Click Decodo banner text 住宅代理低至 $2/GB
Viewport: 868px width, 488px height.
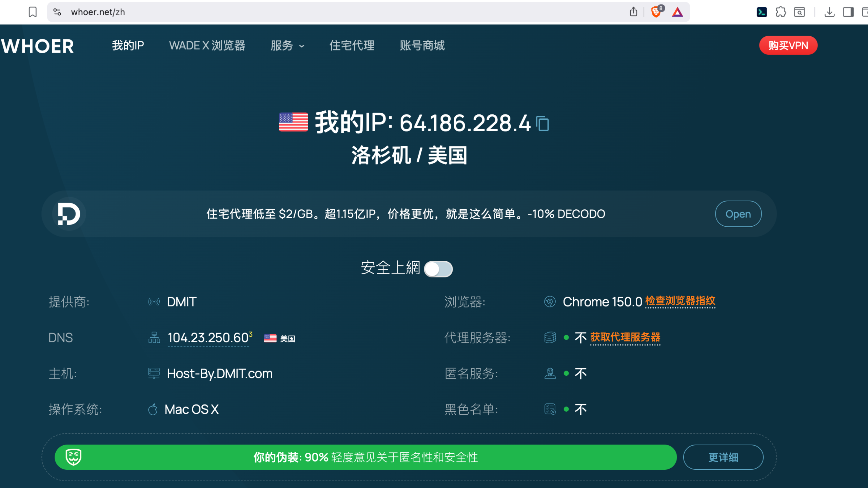pos(406,214)
